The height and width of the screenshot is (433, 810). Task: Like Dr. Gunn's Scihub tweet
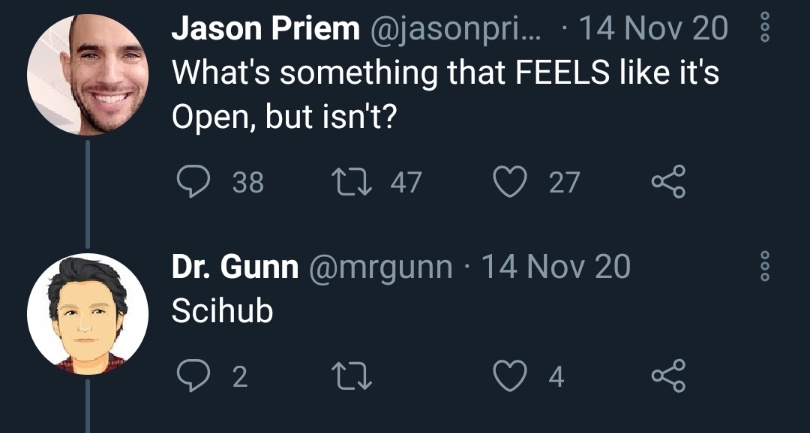(512, 377)
